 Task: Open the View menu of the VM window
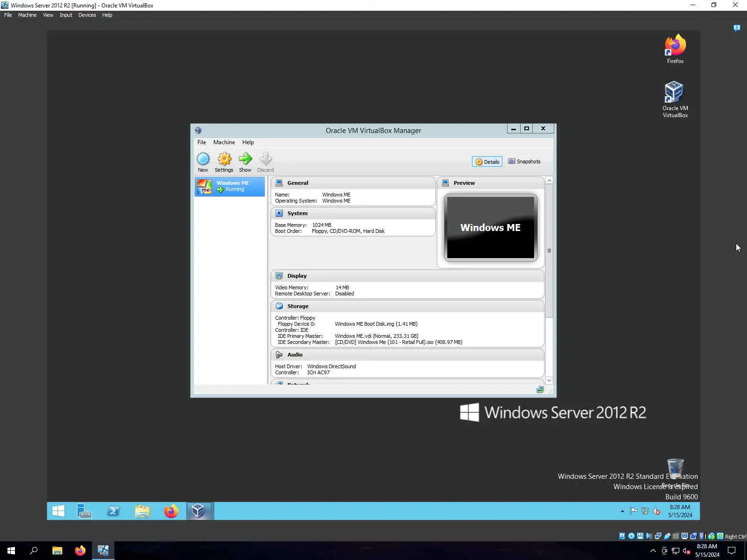pyautogui.click(x=48, y=15)
